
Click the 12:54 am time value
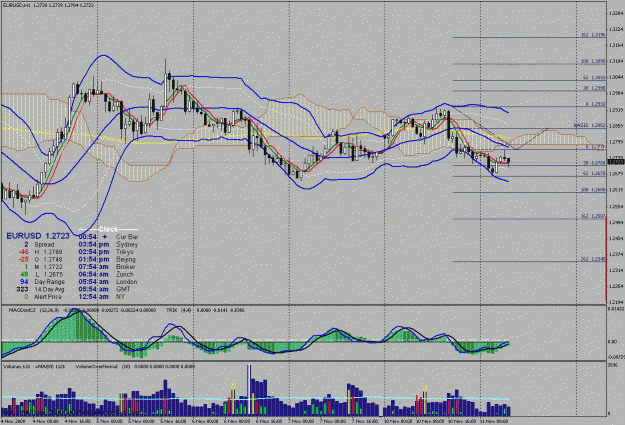[94, 297]
